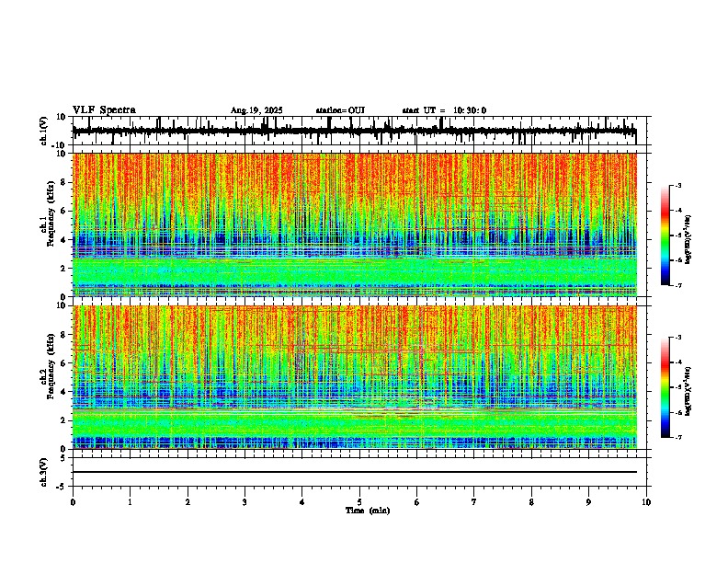Click the "station=OUJ" header label

pyautogui.click(x=340, y=110)
